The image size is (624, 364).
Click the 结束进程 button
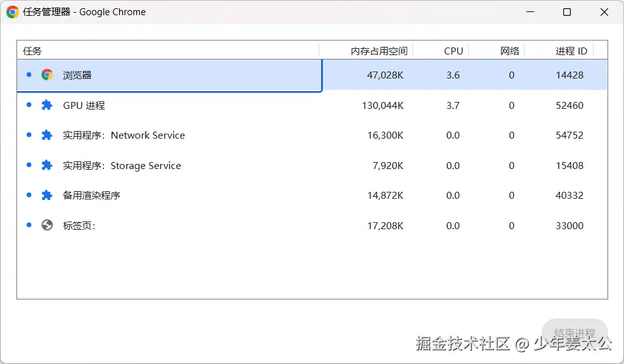(575, 334)
